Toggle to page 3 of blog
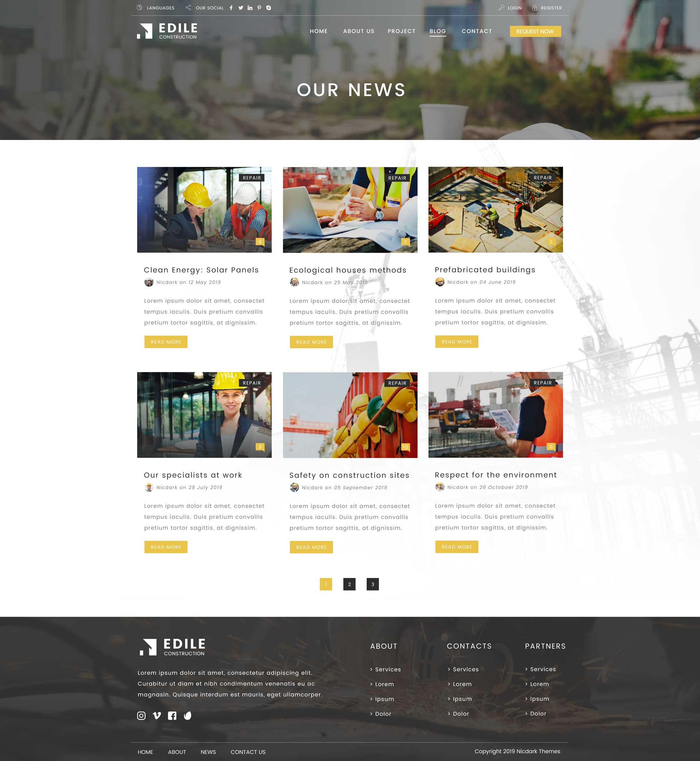The image size is (700, 761). click(373, 583)
